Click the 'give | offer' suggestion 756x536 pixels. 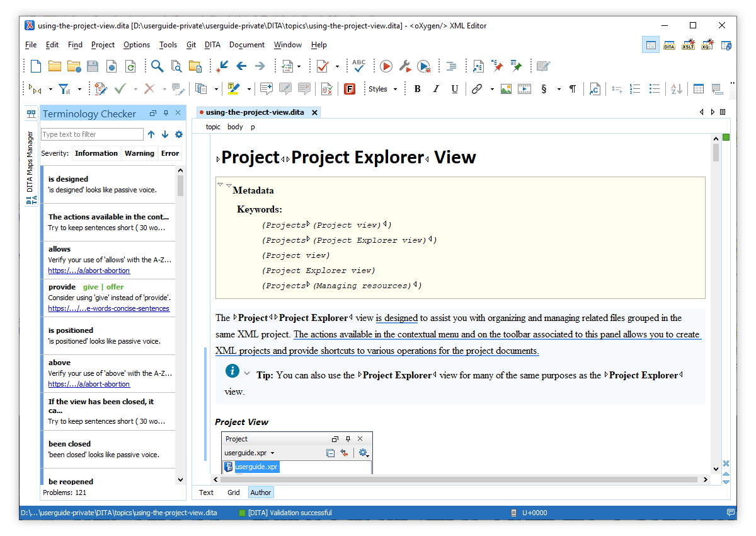[103, 287]
